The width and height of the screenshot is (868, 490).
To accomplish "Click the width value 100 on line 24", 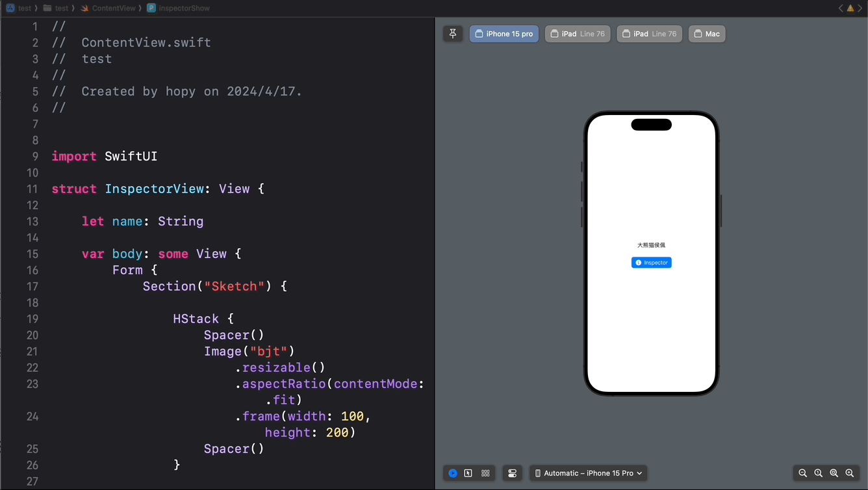I will (352, 417).
